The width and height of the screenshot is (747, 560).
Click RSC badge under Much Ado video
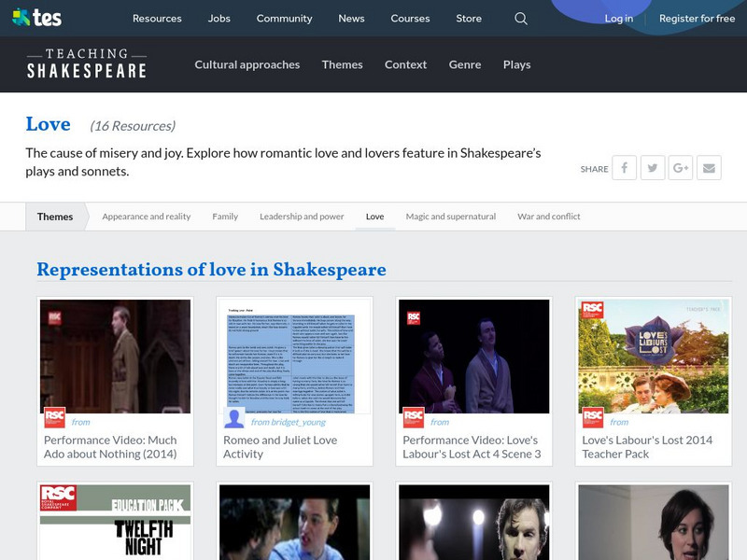point(55,417)
